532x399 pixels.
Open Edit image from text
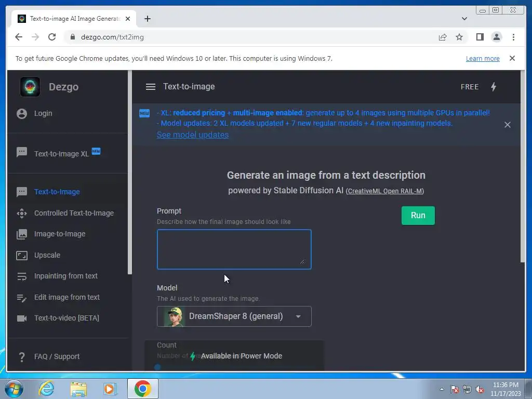click(67, 297)
